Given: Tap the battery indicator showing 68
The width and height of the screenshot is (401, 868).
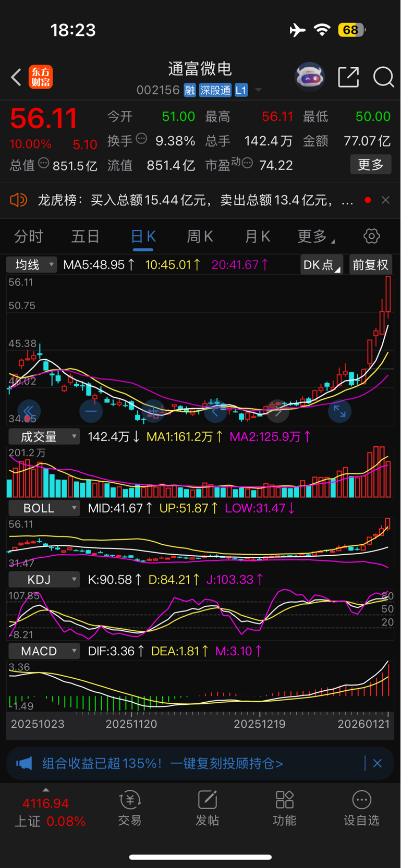Looking at the screenshot, I should tap(352, 30).
